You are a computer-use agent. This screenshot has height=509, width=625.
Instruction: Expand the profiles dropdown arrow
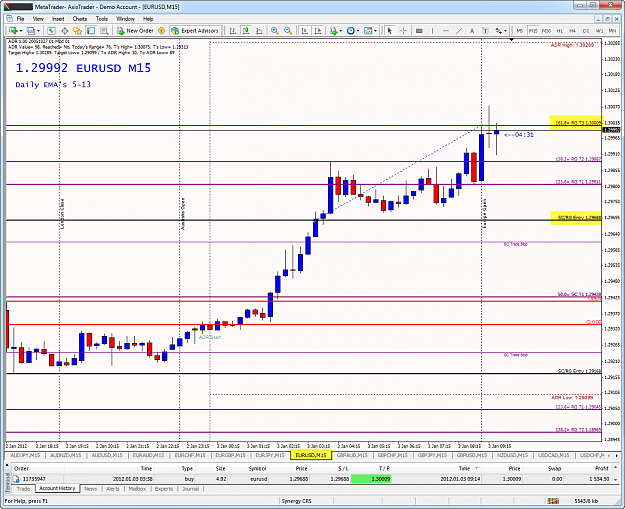38,31
